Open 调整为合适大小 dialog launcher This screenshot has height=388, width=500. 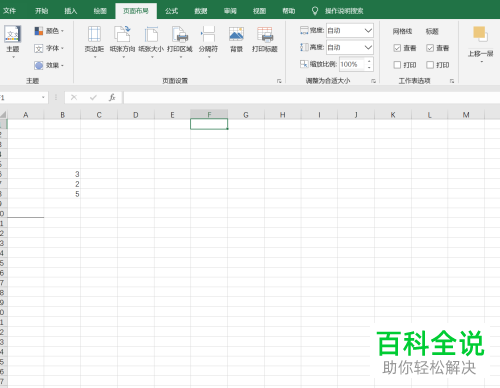(x=374, y=81)
